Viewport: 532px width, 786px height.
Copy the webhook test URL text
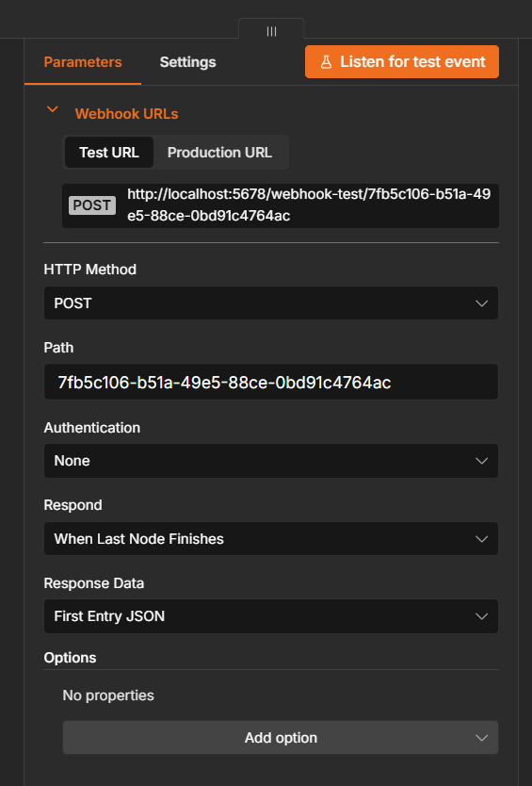pyautogui.click(x=309, y=205)
